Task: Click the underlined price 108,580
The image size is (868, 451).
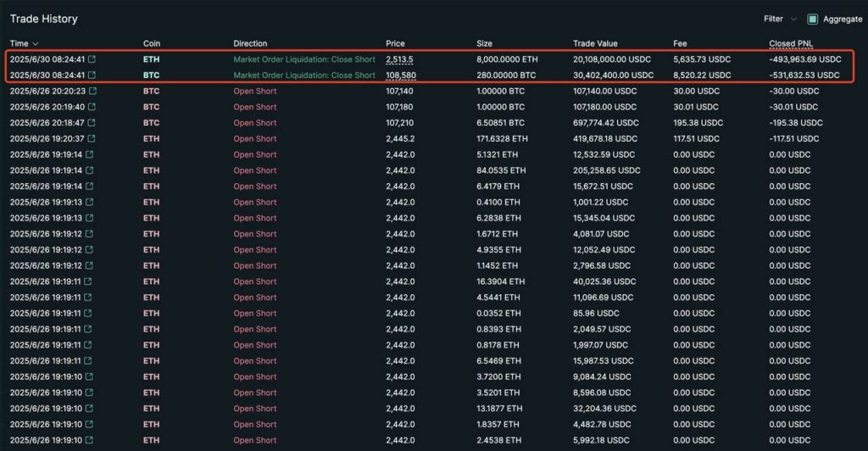Action: point(399,75)
